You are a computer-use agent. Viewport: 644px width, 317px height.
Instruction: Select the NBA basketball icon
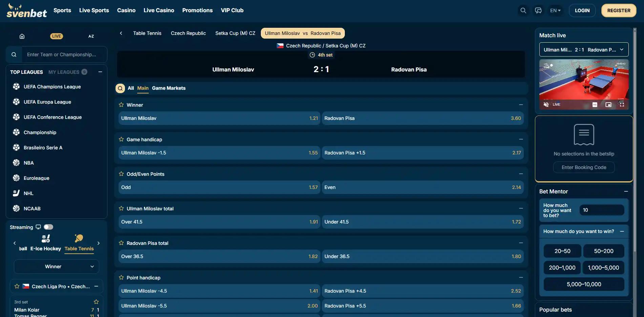[16, 163]
